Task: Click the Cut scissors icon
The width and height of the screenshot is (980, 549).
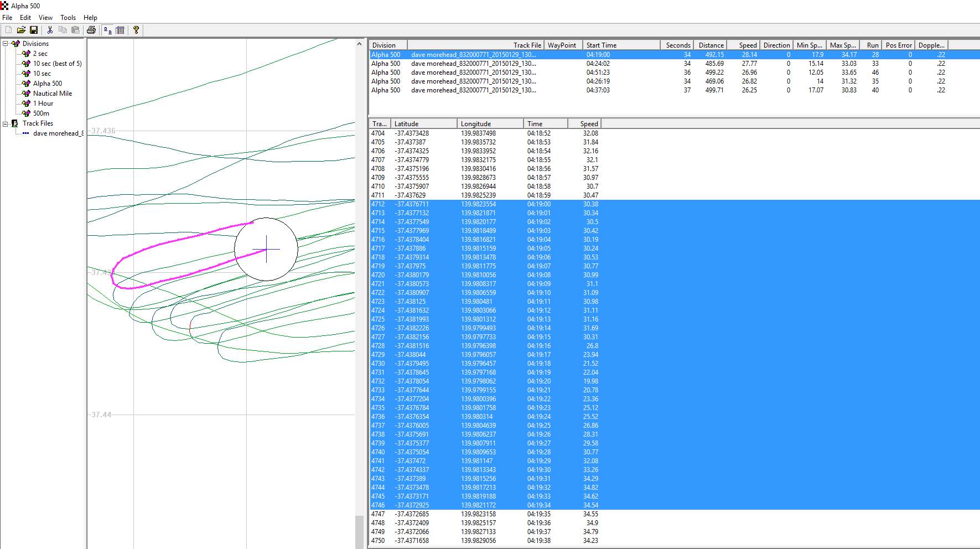Action: click(50, 30)
